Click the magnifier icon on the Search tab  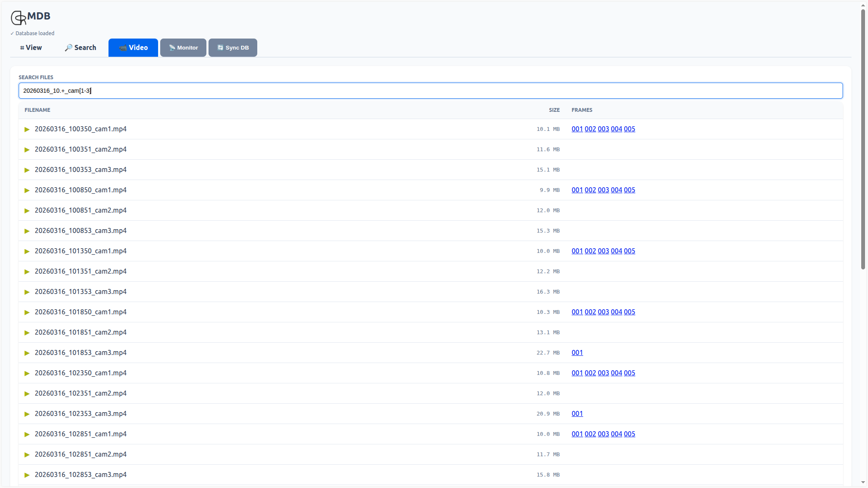68,47
